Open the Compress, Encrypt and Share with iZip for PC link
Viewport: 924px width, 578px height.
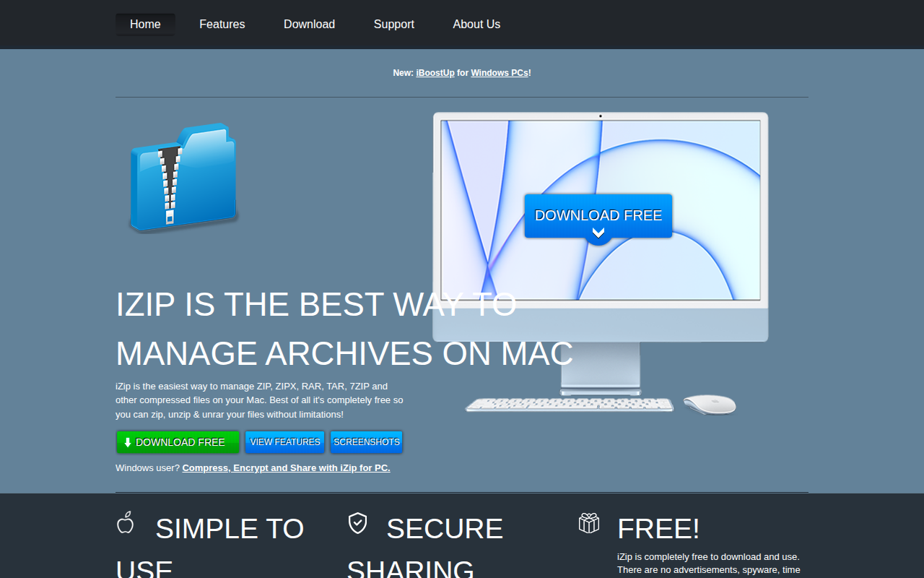click(286, 468)
